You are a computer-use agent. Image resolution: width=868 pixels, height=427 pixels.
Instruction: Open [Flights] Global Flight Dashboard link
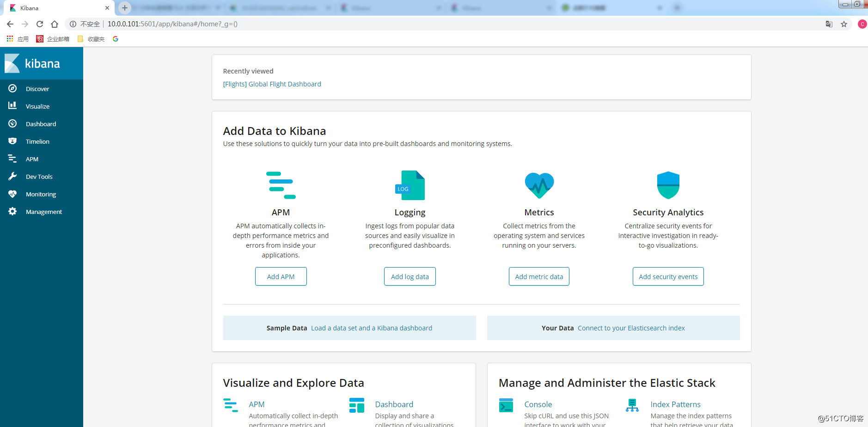tap(272, 84)
